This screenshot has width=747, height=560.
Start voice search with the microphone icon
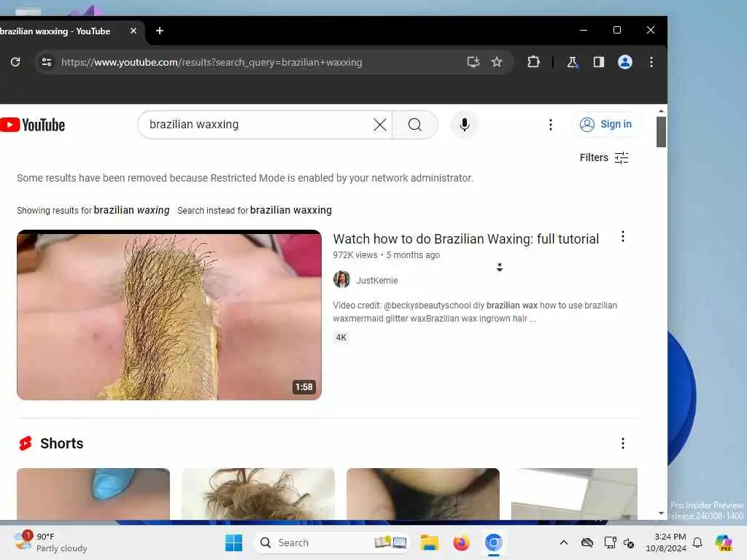465,125
